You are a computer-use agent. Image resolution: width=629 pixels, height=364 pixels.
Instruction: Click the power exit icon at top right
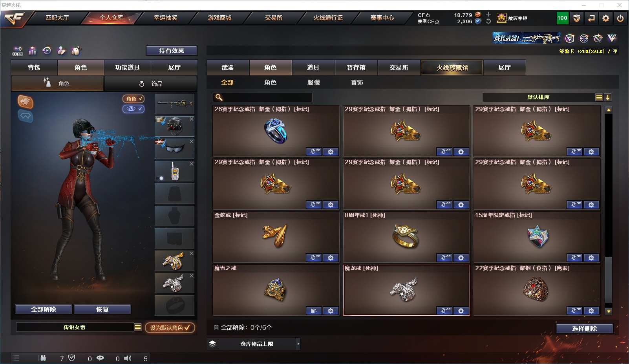pos(620,18)
